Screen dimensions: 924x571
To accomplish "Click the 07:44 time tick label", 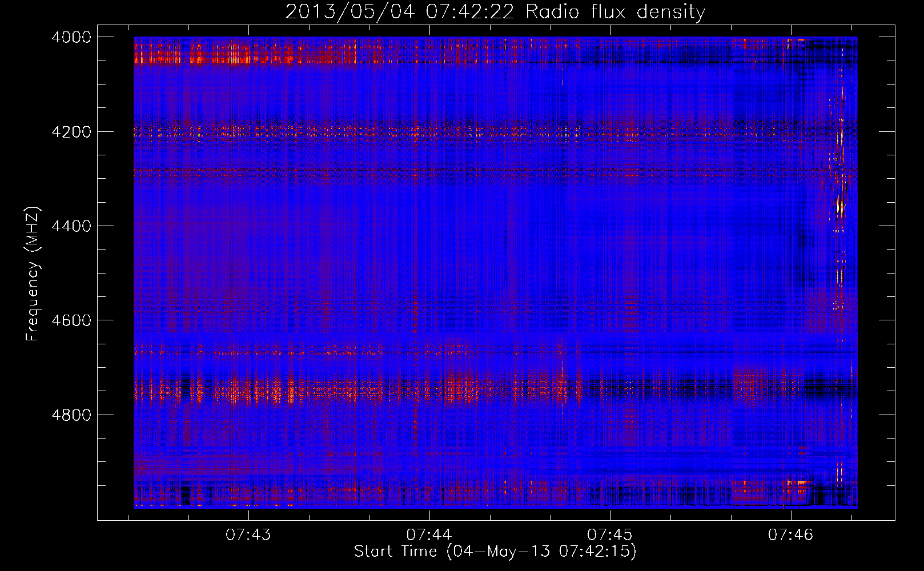I will coord(429,535).
